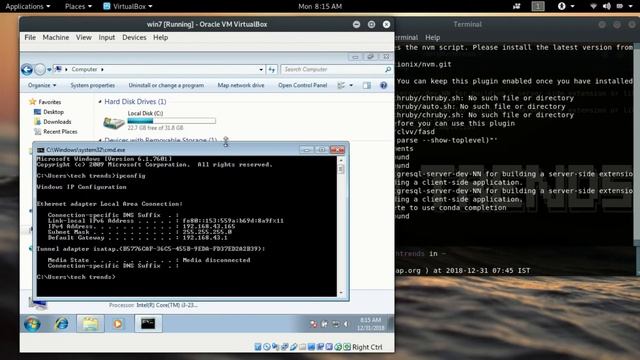The height and width of the screenshot is (360, 640).
Task: Open the VirtualBox app menu in top bar
Action: pos(128,6)
